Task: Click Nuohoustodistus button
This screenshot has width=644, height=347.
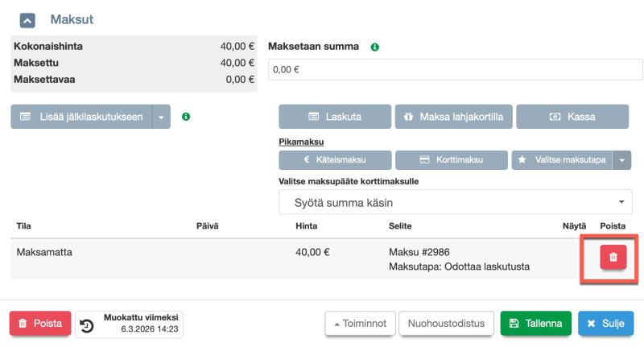Action: click(446, 324)
